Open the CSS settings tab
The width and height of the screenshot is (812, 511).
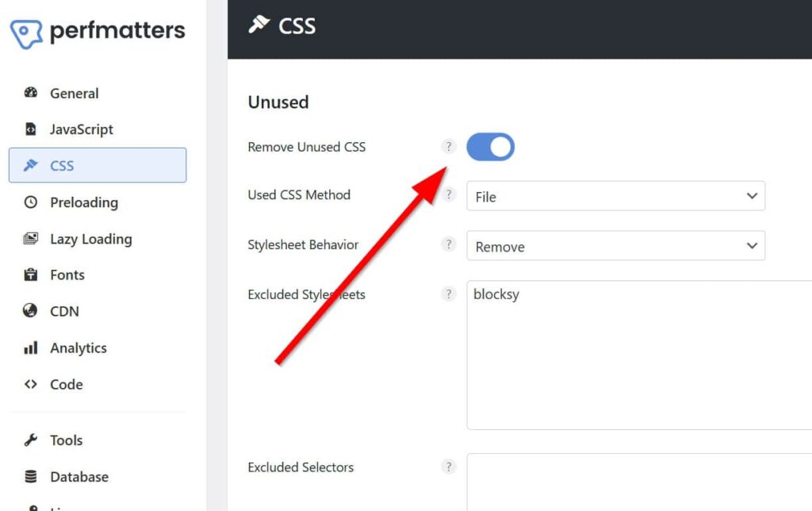[x=98, y=165]
